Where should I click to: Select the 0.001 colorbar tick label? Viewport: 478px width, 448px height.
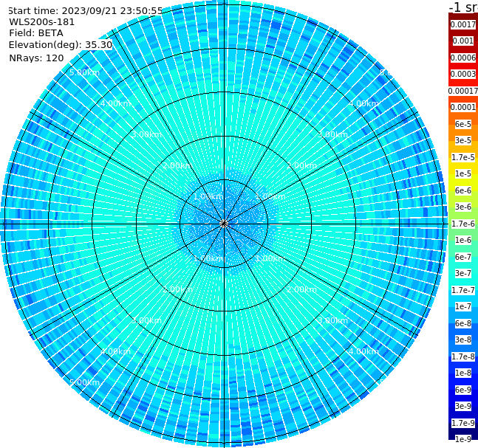pyautogui.click(x=463, y=41)
